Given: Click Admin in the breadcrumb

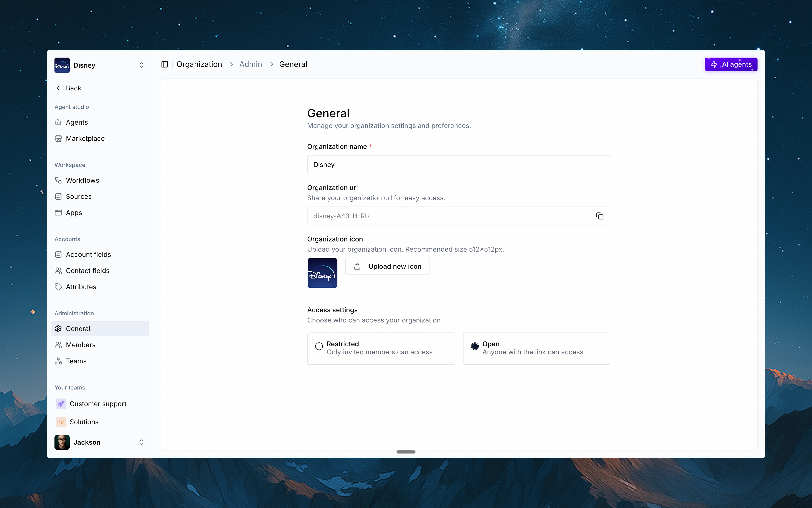Looking at the screenshot, I should pyautogui.click(x=251, y=64).
